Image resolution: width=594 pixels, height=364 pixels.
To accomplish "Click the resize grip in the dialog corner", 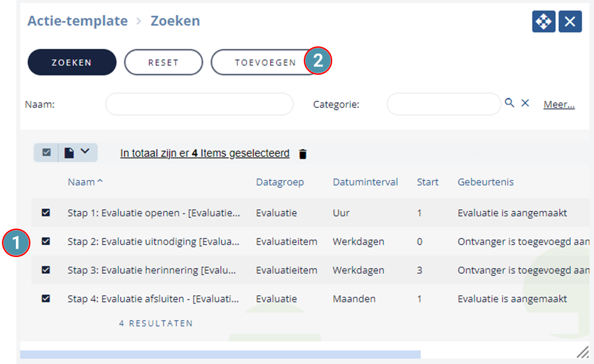I will (x=582, y=352).
